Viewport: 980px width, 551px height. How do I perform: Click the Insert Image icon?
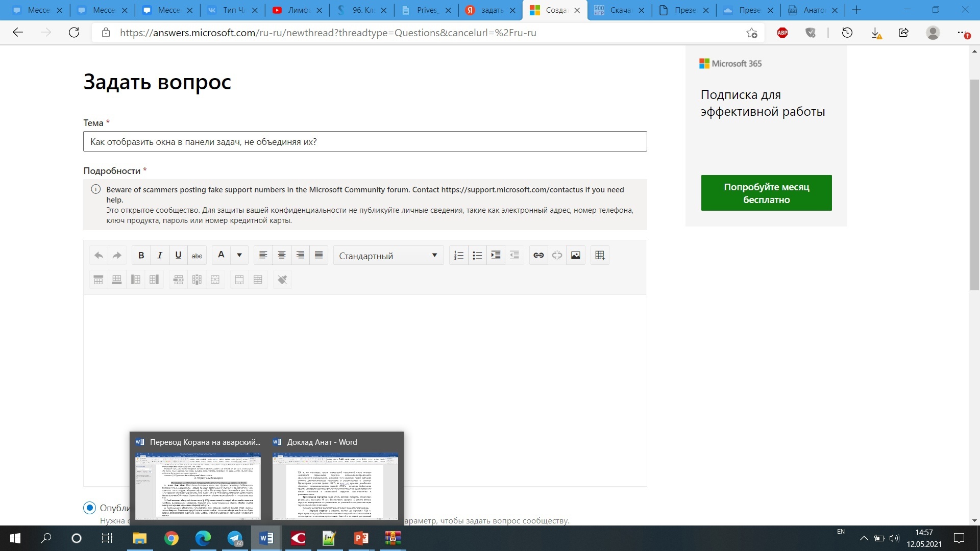pyautogui.click(x=574, y=255)
